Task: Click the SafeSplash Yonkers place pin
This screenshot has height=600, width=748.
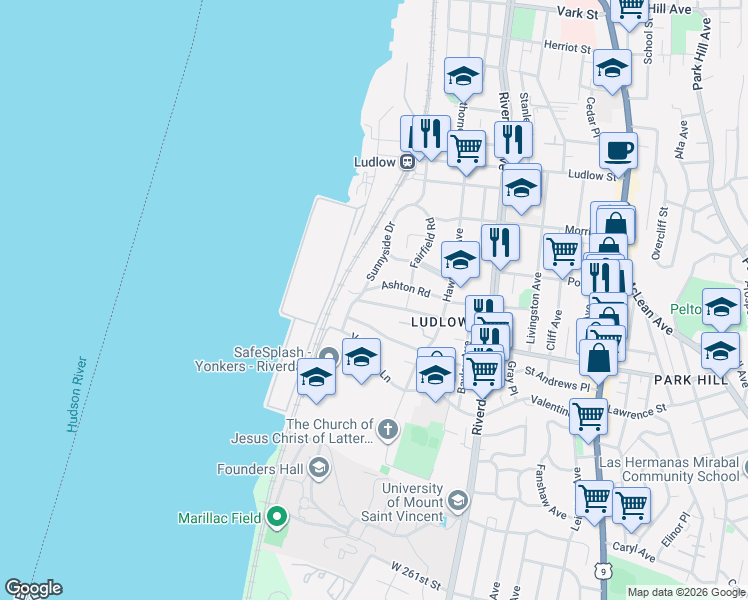Action: point(329,357)
